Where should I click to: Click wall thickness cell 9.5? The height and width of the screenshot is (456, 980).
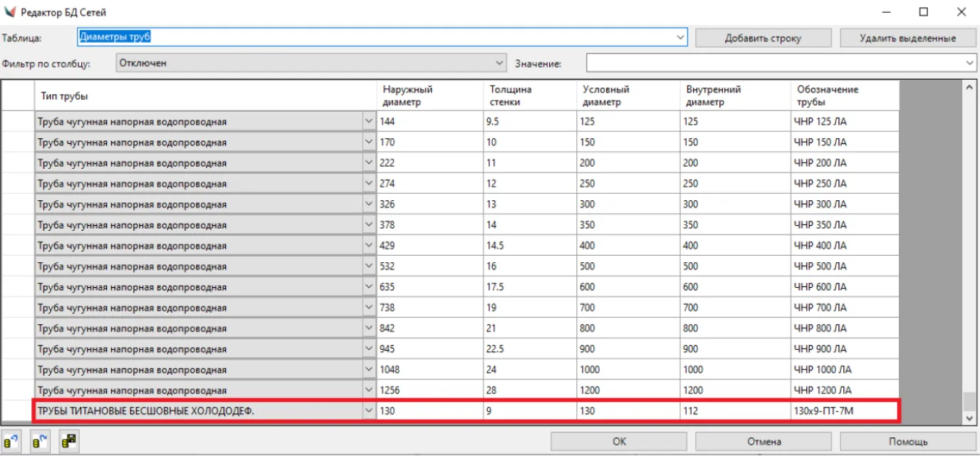click(x=530, y=121)
